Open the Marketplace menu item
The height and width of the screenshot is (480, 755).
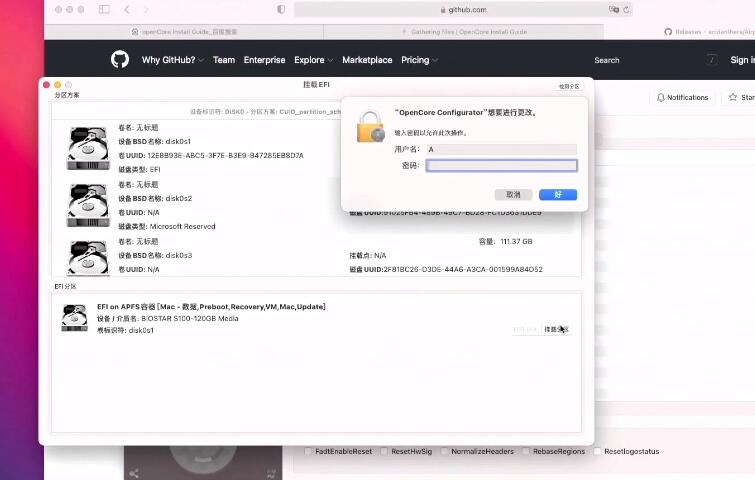pyautogui.click(x=367, y=60)
